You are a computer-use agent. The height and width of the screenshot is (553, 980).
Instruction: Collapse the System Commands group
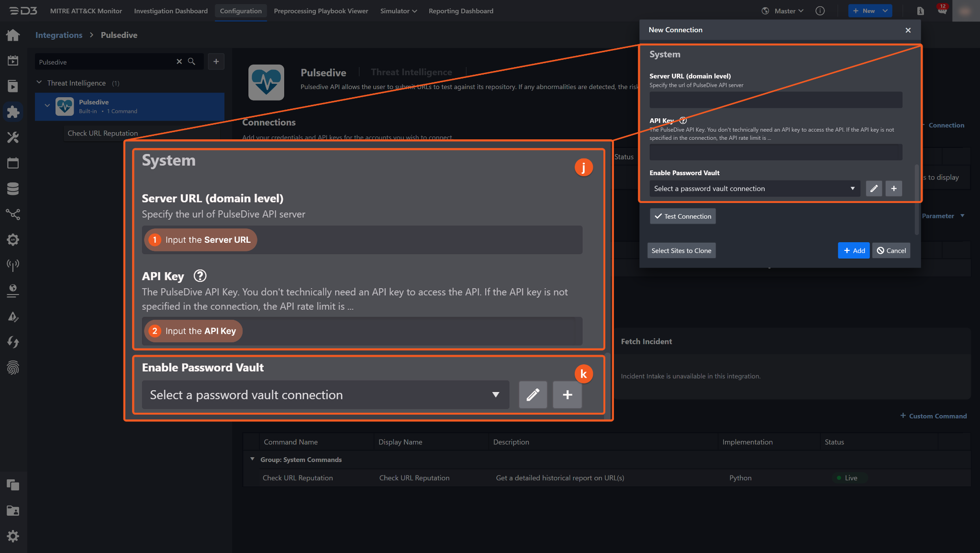[252, 459]
